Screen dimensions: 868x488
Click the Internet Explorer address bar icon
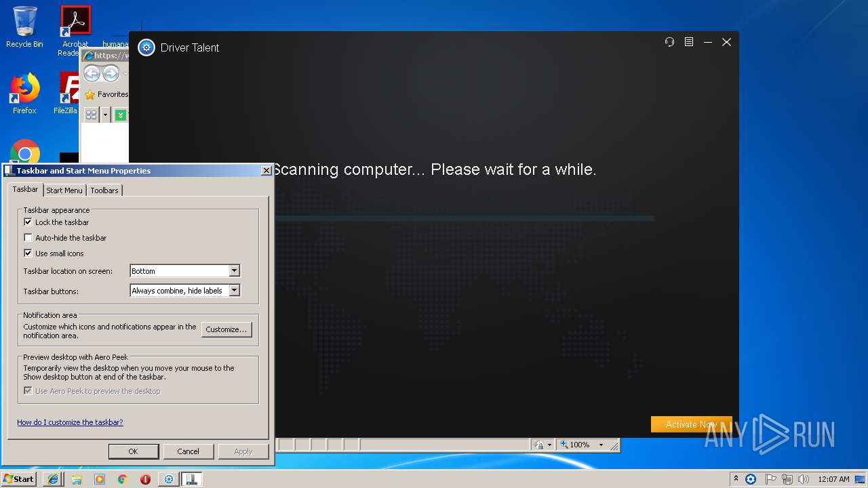(x=87, y=56)
